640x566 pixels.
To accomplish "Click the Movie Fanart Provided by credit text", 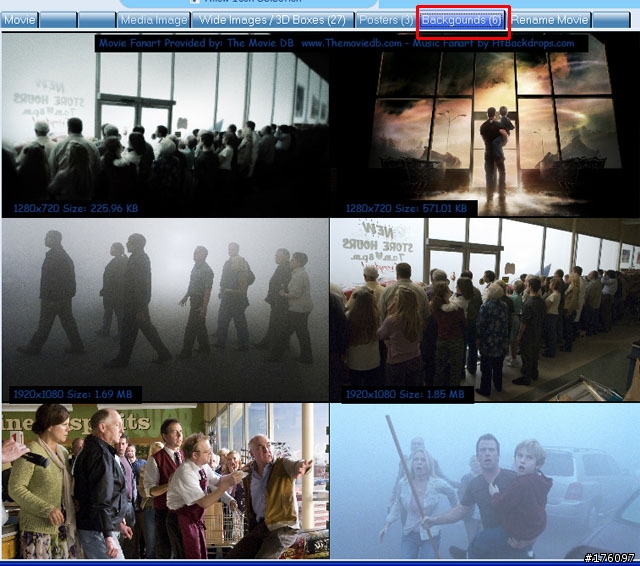I will (x=337, y=43).
